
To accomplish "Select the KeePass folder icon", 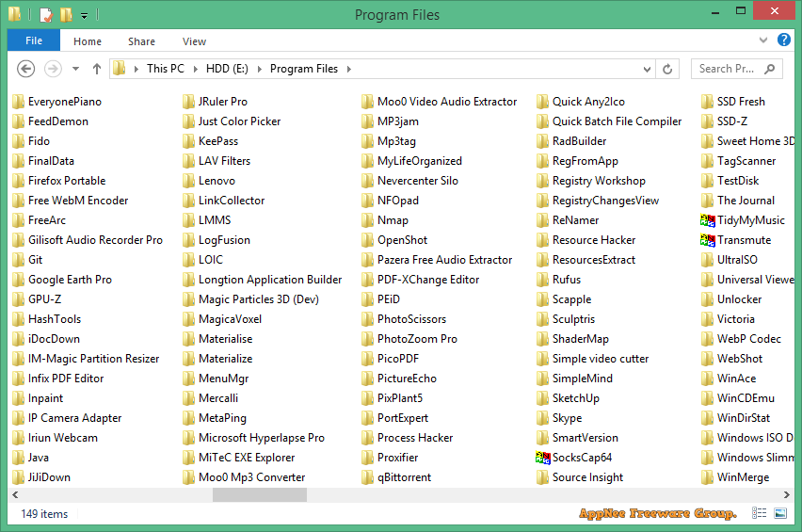I will click(x=189, y=141).
